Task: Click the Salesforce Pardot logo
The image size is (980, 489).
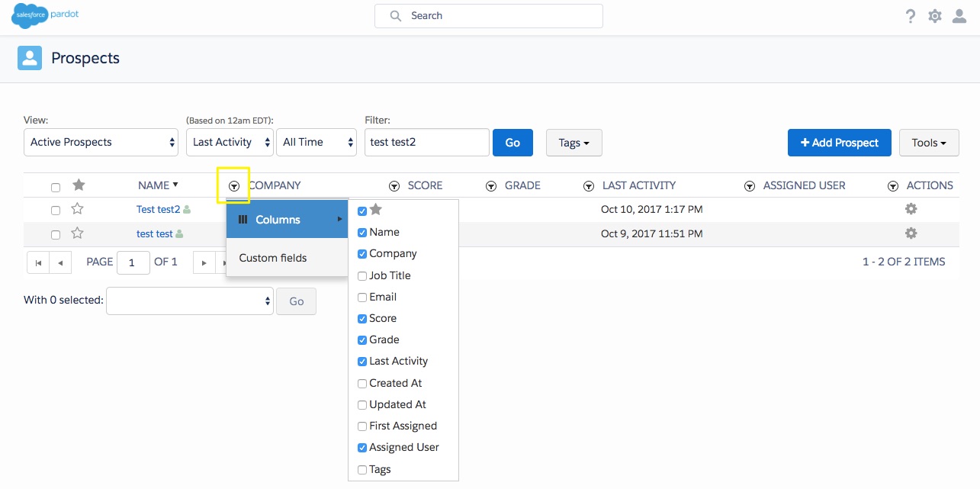Action: [45, 15]
